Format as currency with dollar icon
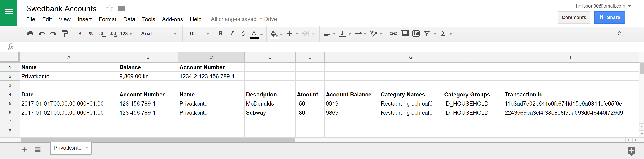This screenshot has width=644, height=159. (80, 34)
